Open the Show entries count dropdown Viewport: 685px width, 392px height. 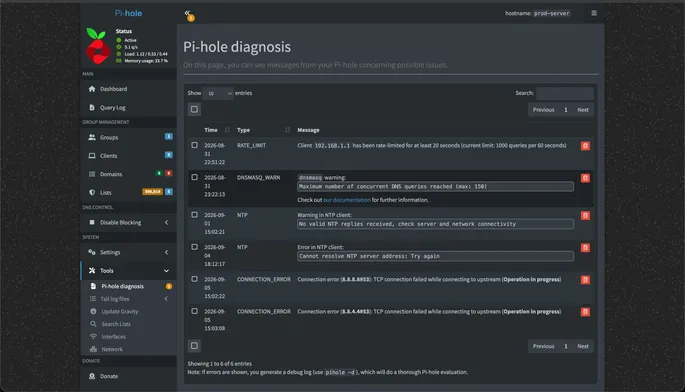[x=218, y=93]
